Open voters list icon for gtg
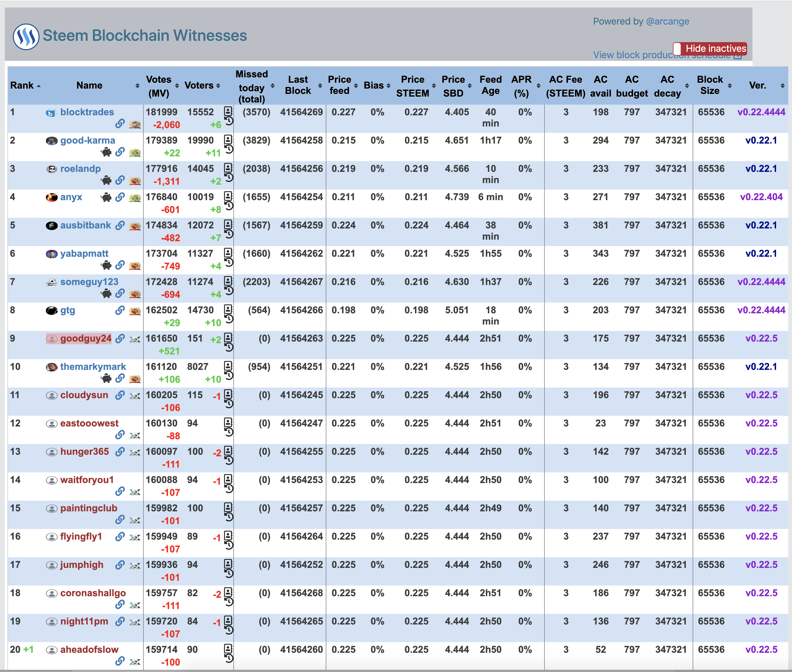This screenshot has width=792, height=672. 228,309
